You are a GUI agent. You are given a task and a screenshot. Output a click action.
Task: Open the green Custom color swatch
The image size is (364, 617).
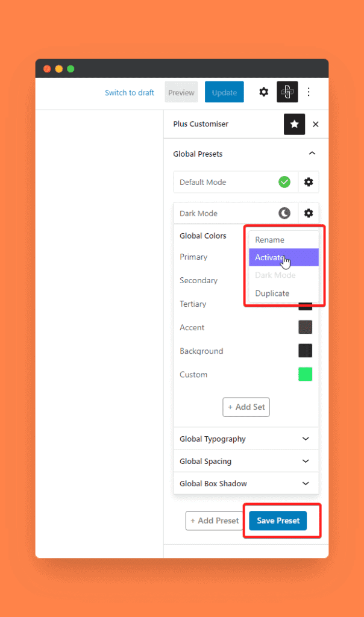point(305,374)
